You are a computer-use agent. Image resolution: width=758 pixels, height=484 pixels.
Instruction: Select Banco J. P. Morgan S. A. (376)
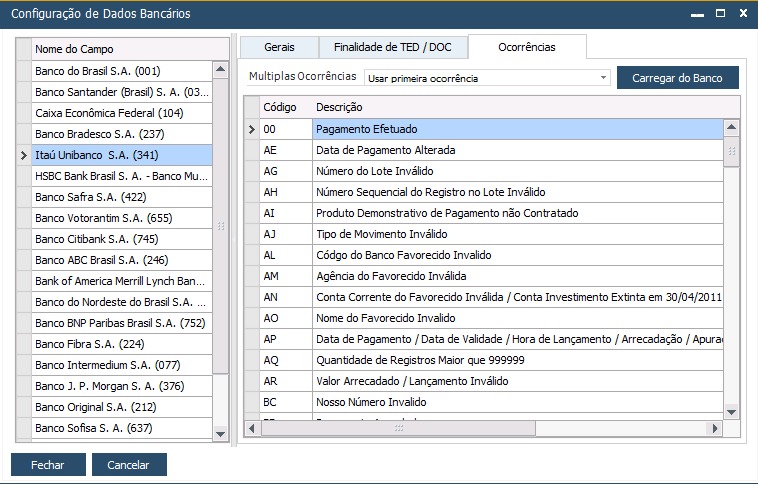(122, 386)
